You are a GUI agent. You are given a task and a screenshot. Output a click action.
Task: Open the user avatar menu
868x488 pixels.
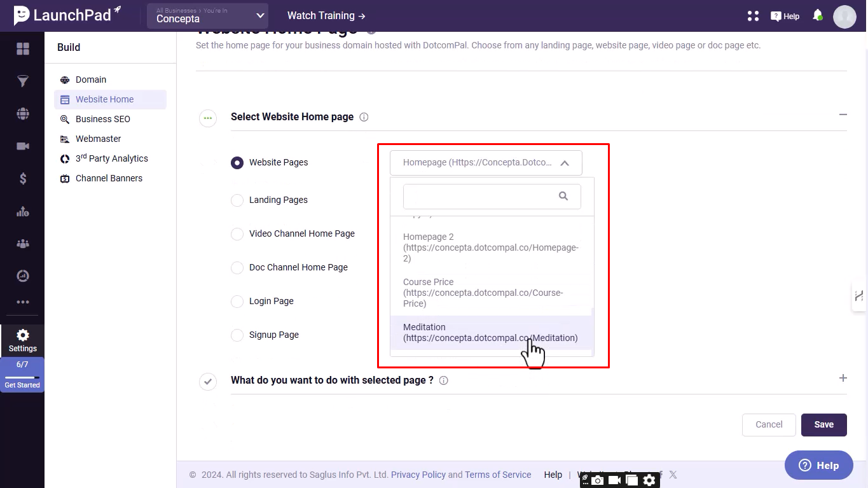tap(844, 17)
